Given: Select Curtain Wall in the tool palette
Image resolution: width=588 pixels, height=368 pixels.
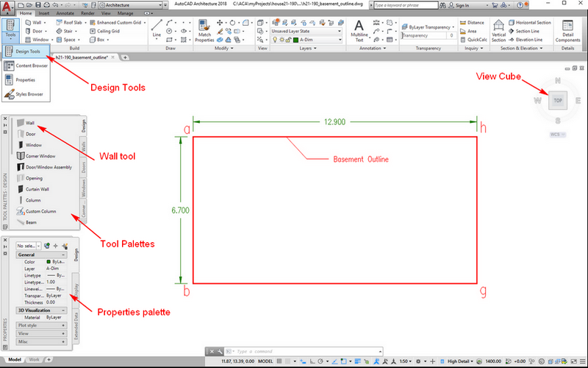Looking at the screenshot, I should tap(33, 189).
